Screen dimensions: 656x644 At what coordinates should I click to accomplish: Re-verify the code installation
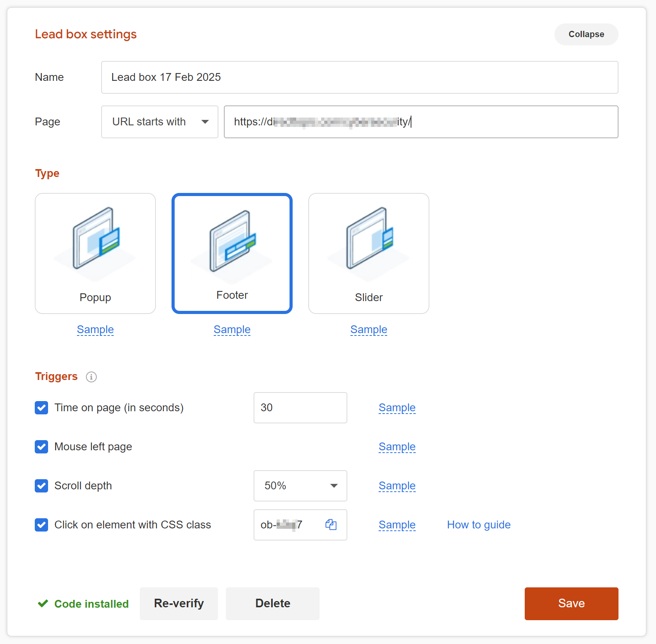click(179, 603)
